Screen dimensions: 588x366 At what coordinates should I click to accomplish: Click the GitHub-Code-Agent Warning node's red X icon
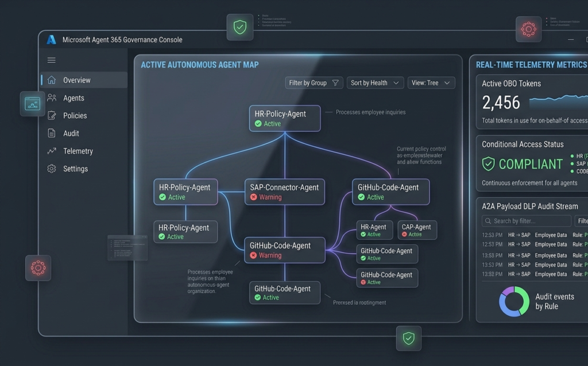pos(253,255)
